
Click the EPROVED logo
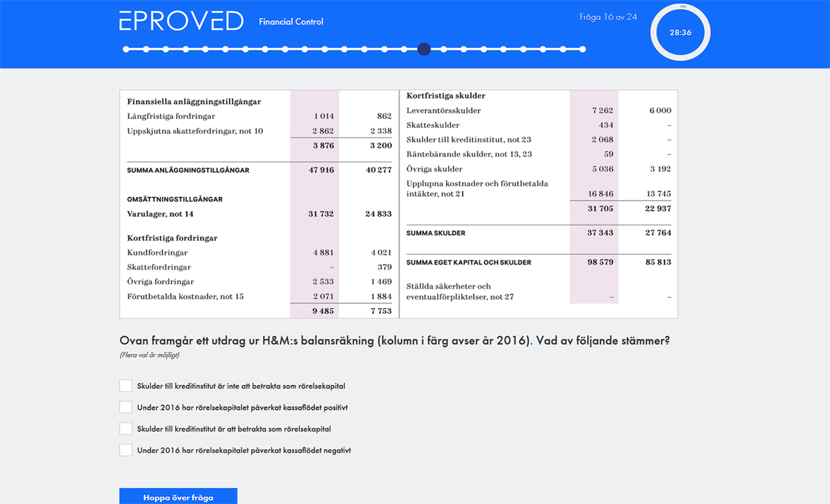pos(181,21)
